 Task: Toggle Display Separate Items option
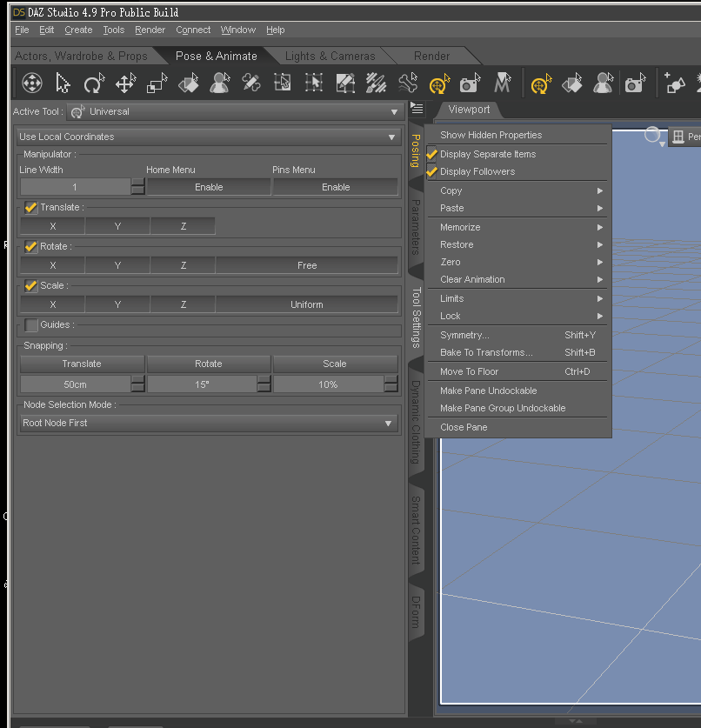click(517, 154)
